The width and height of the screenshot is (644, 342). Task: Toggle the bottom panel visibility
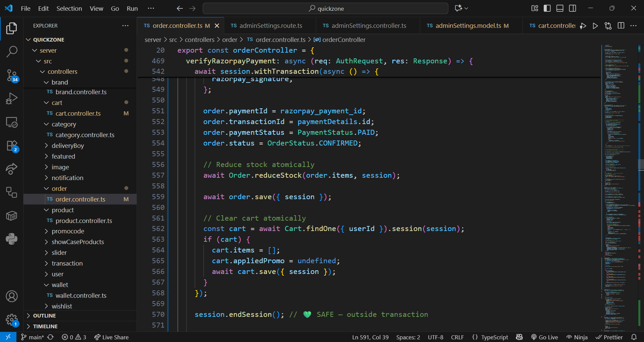click(x=560, y=8)
